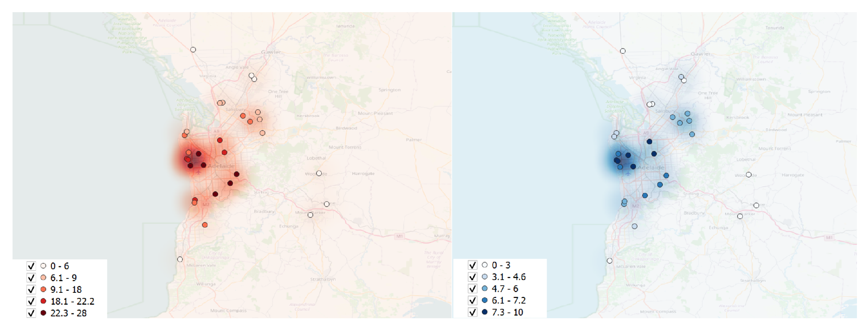Click the white 0 - 6 legend circle
This screenshot has height=330, width=868.
point(43,266)
